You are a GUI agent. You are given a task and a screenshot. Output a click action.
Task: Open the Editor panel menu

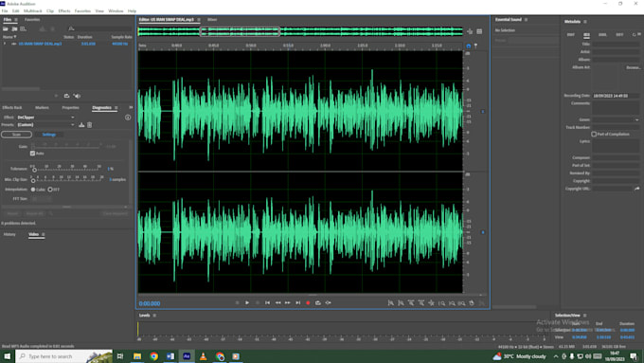click(199, 19)
